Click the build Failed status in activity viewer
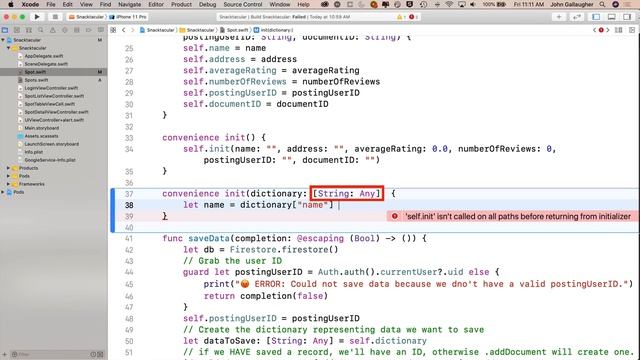This screenshot has height=360, width=640. coord(299,17)
